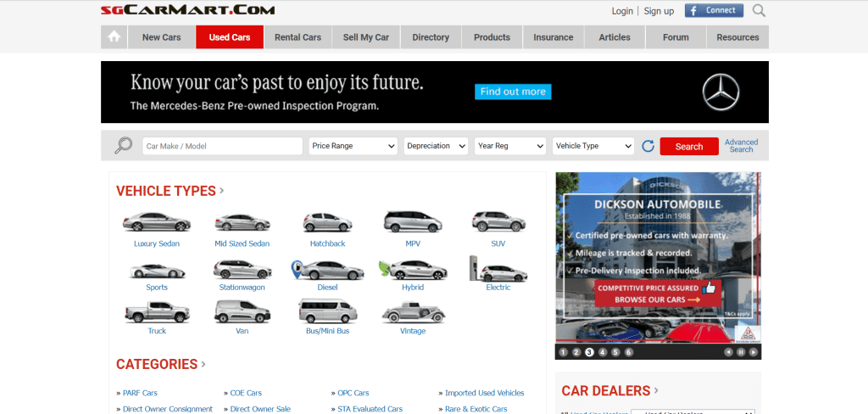868x414 pixels.
Task: Select the Stationwagon vehicle icon
Action: 242,270
